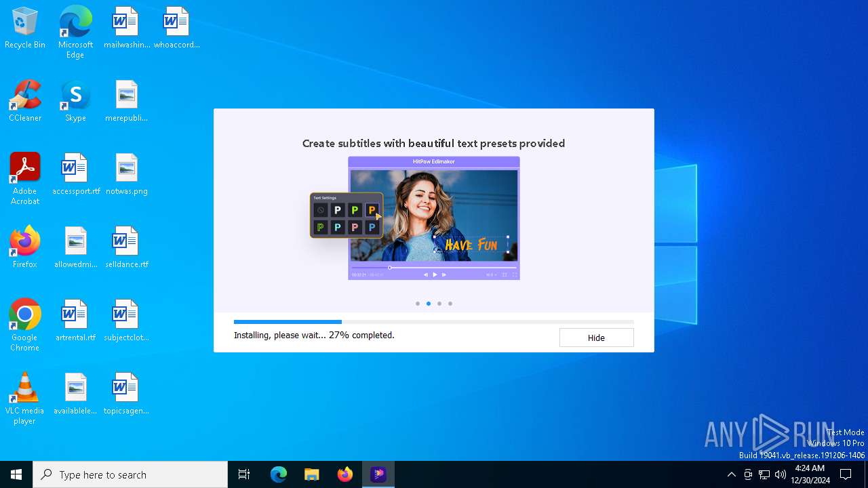Select the whoaccord... Word document
Viewport: 868px width, 488px height.
pos(176,28)
